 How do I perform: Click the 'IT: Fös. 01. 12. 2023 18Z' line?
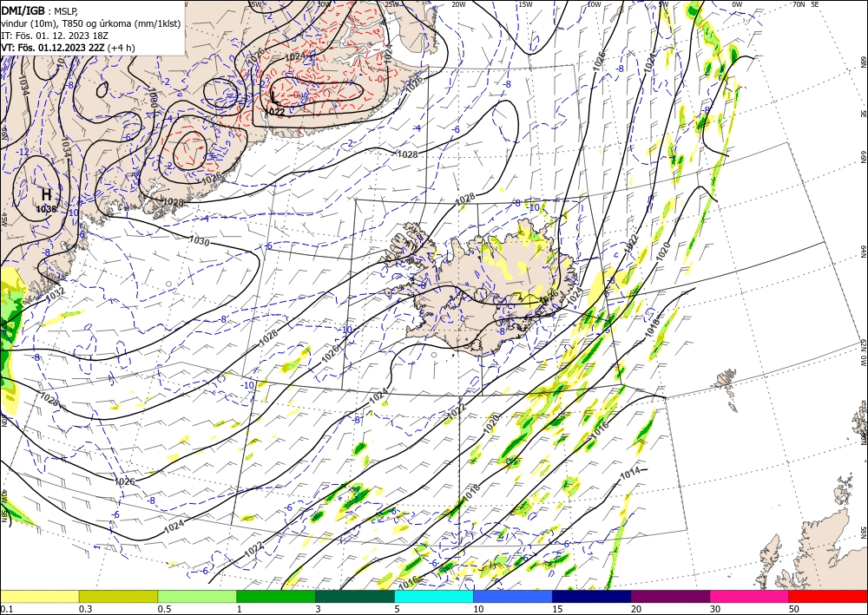(x=54, y=36)
